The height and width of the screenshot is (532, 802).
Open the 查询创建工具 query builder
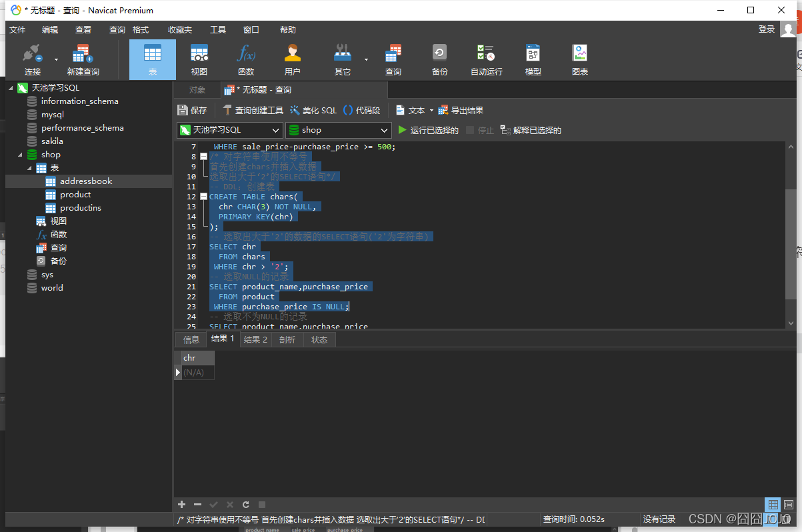(253, 110)
